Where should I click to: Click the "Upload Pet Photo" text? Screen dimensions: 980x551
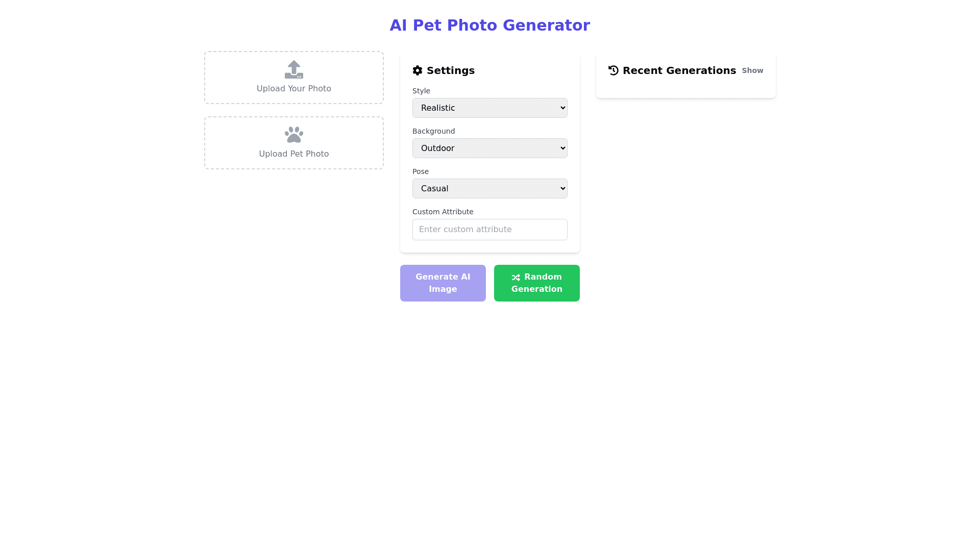[294, 154]
